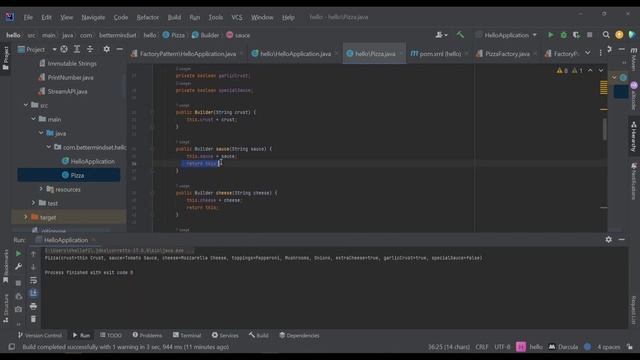The height and width of the screenshot is (360, 640).
Task: Switch to FactoryPattern\HelloApplication.java tab
Action: click(x=187, y=54)
